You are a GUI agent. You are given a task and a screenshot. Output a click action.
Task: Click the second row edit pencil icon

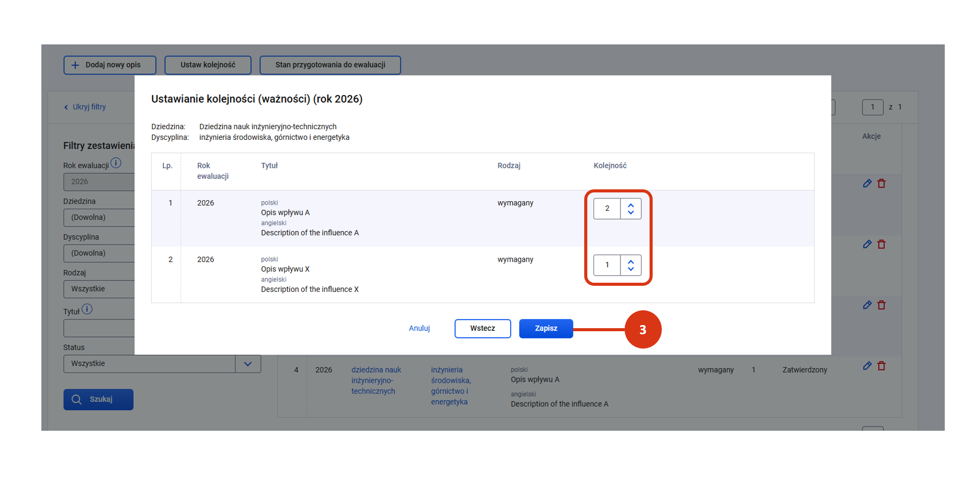click(x=867, y=244)
